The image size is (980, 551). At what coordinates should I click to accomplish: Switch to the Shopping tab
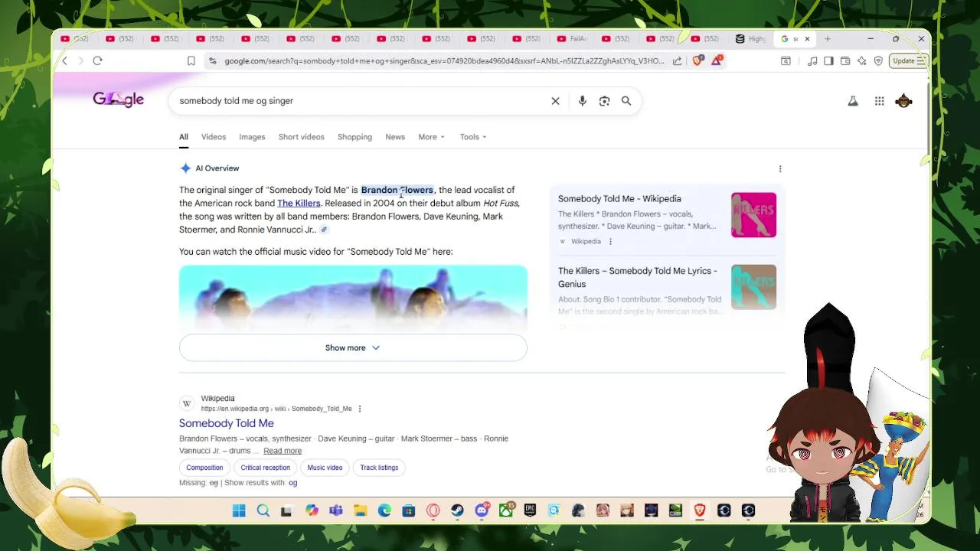click(x=354, y=137)
